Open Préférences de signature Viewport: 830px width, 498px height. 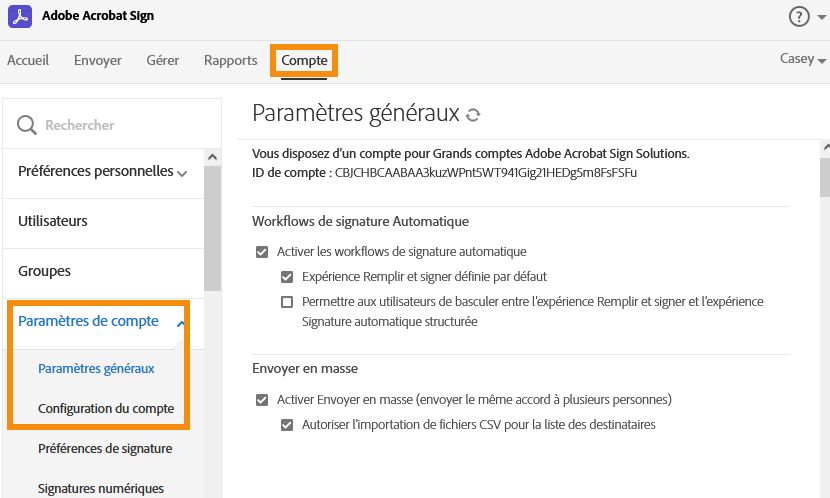click(105, 449)
